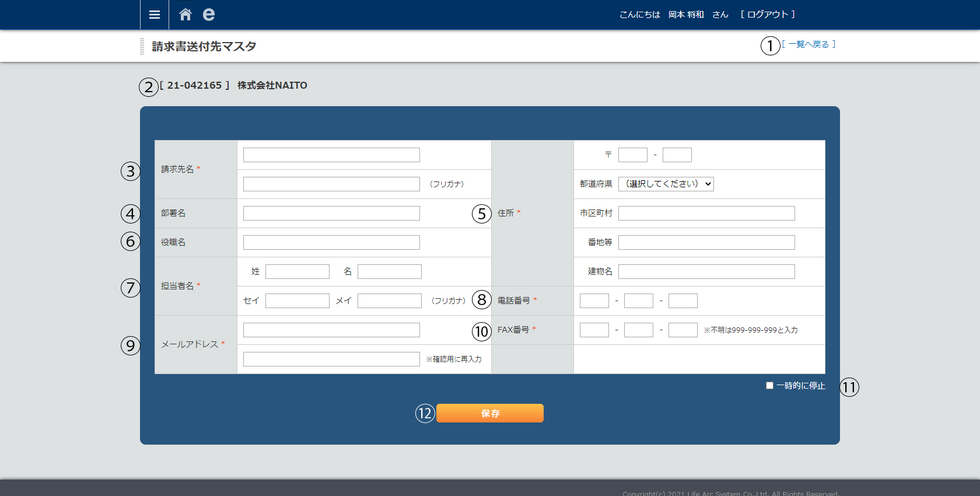Click the email confirmation re-entry field
Screen dimensions: 980x496
tap(331, 359)
